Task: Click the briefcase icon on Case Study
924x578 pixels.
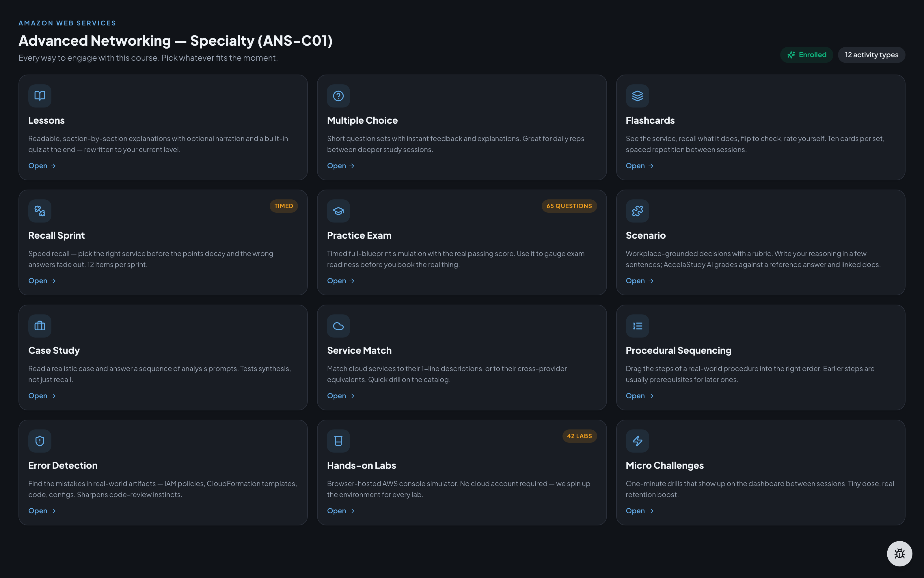Action: point(40,326)
